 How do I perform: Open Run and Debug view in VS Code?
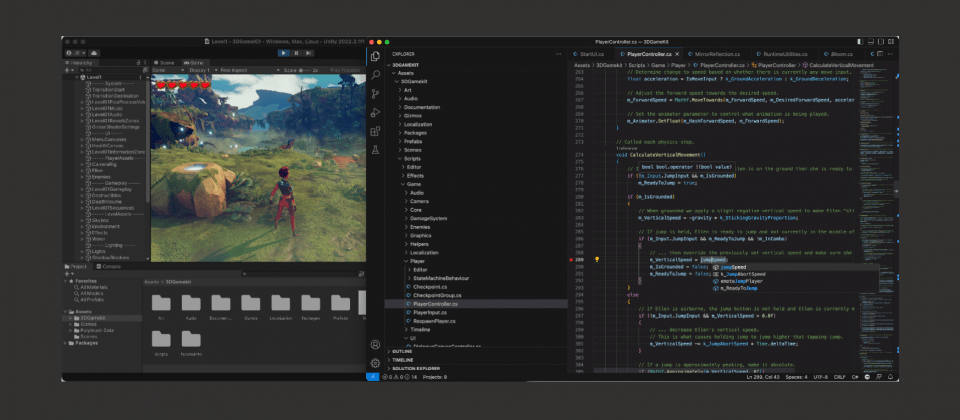tap(375, 112)
